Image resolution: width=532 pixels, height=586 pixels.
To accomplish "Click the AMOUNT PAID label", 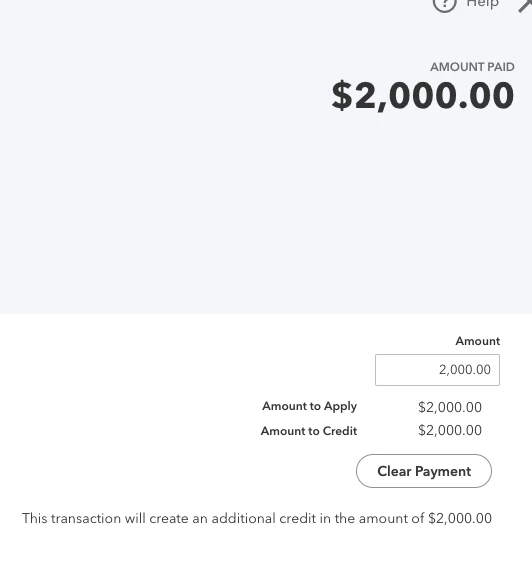I will 472,67.
